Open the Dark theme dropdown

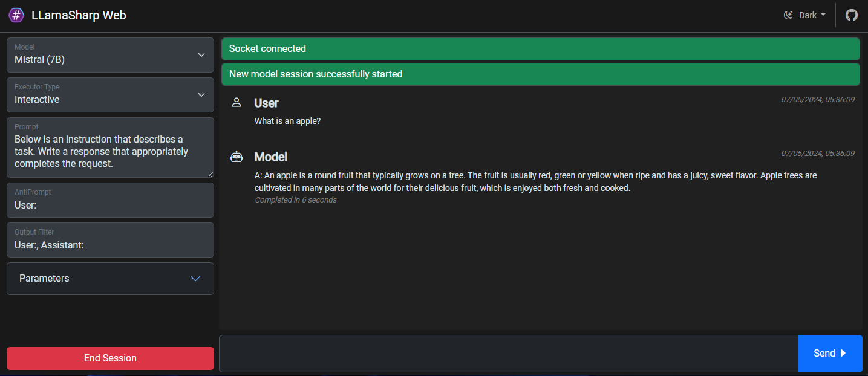point(804,15)
